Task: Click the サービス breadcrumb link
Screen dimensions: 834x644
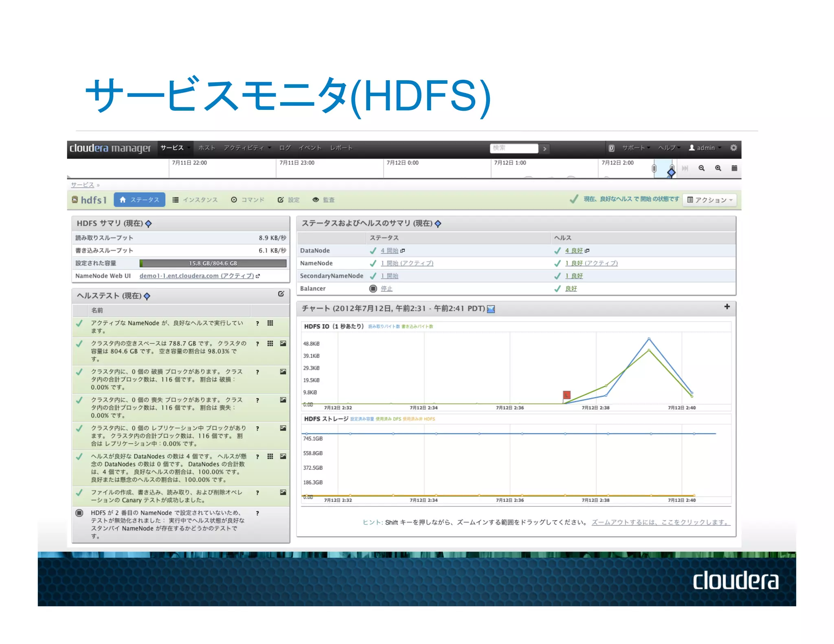Action: pos(83,185)
